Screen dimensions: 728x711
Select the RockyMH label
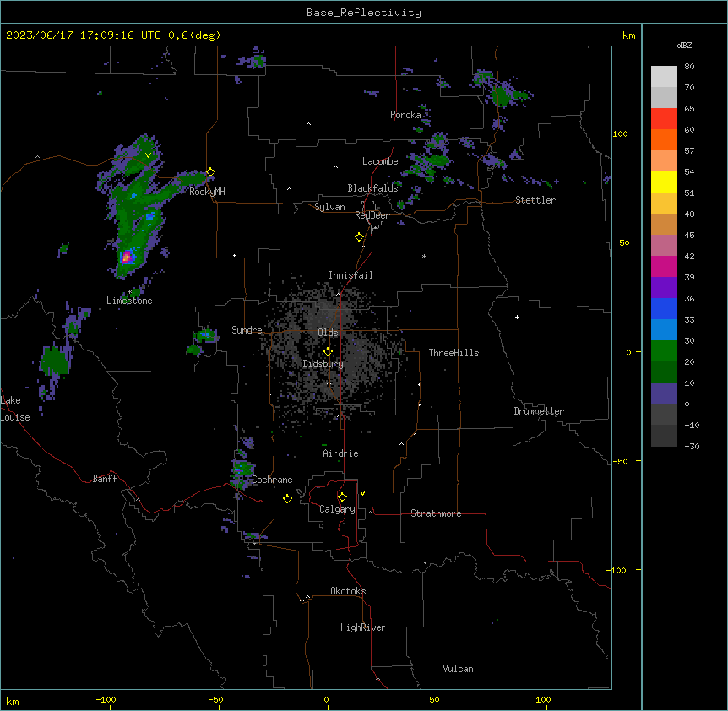[207, 192]
